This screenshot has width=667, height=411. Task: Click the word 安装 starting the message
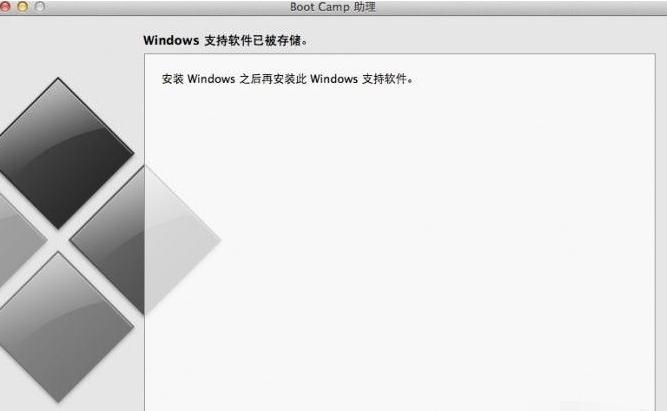coord(173,79)
